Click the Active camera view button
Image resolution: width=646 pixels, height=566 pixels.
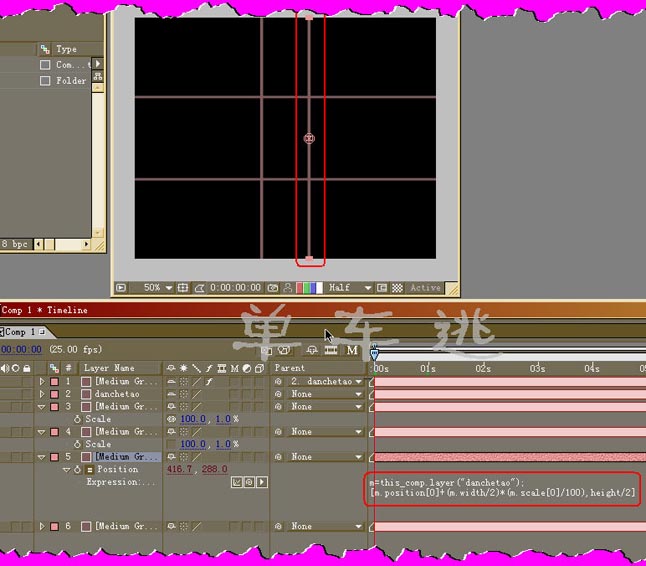tap(425, 288)
